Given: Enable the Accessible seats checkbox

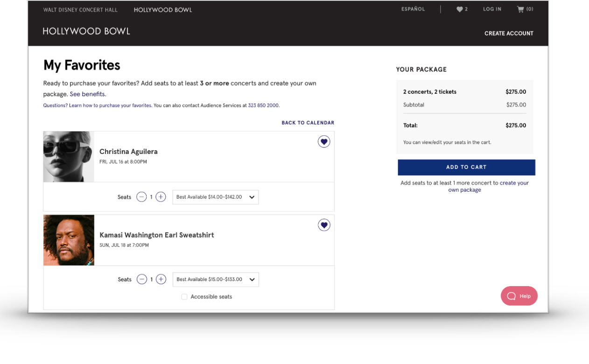Looking at the screenshot, I should pos(184,297).
